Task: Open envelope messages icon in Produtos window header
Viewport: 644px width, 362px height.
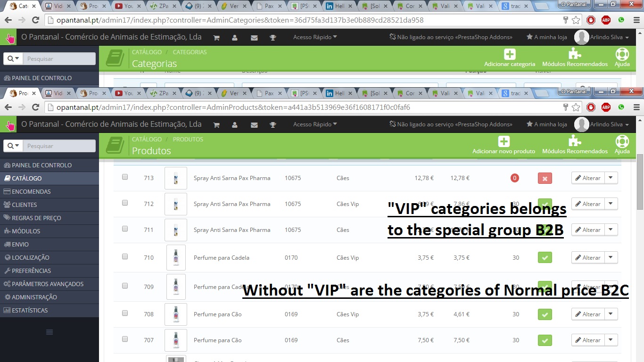Action: pyautogui.click(x=254, y=125)
